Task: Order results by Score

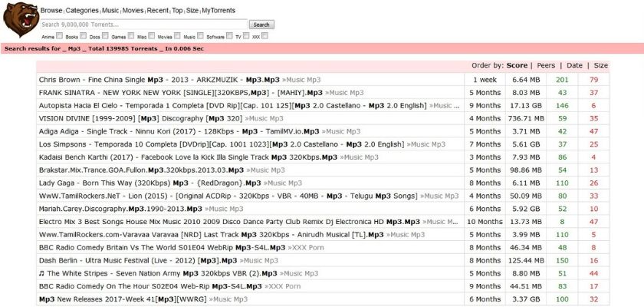Action: (517, 65)
